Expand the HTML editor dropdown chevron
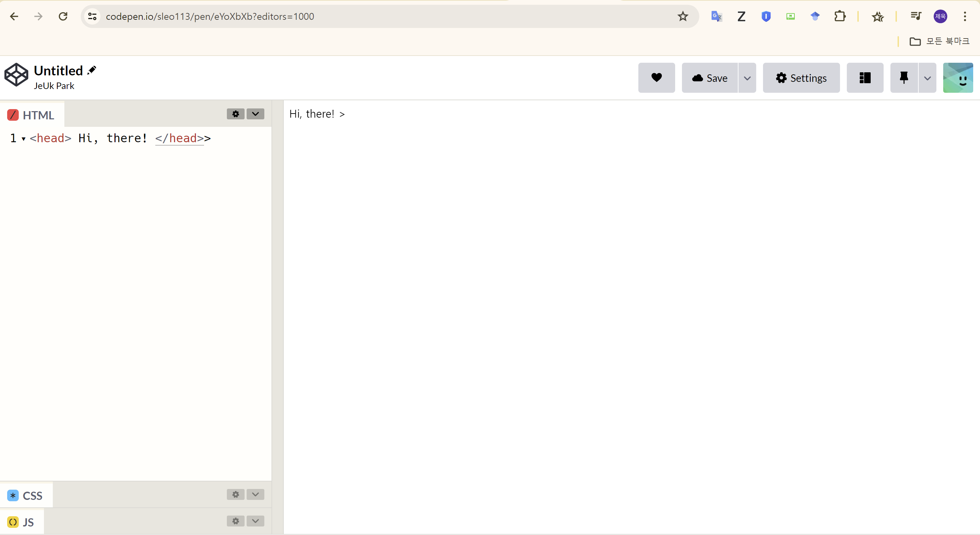 click(255, 114)
